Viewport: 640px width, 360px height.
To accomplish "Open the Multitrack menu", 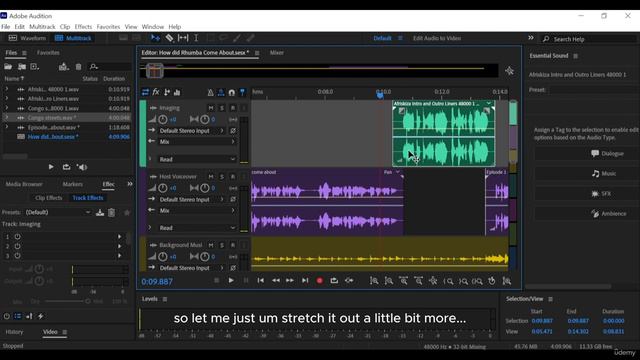I will pos(42,27).
